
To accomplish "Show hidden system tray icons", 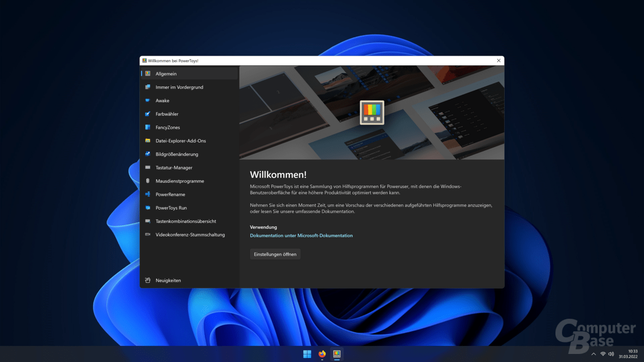I will click(594, 354).
